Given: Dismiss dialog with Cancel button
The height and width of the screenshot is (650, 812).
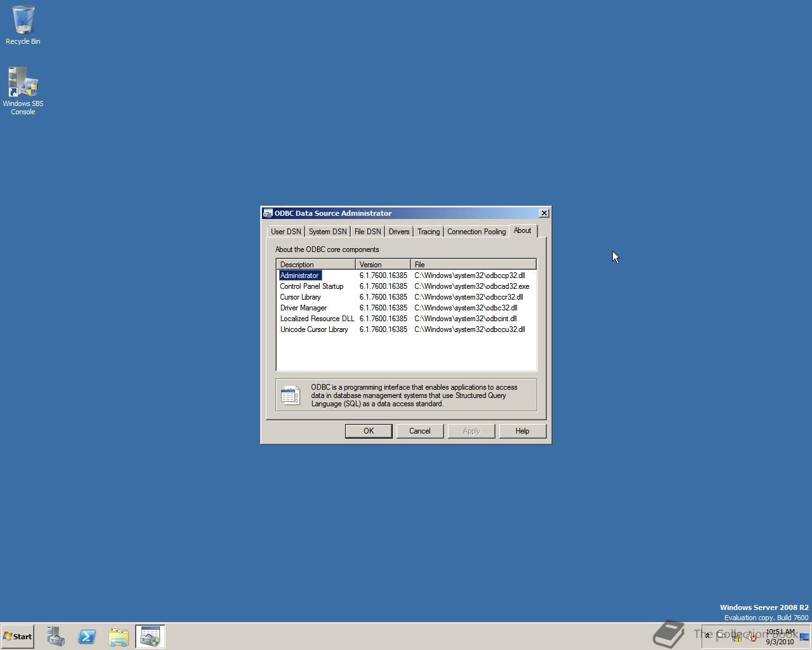Looking at the screenshot, I should pos(420,431).
